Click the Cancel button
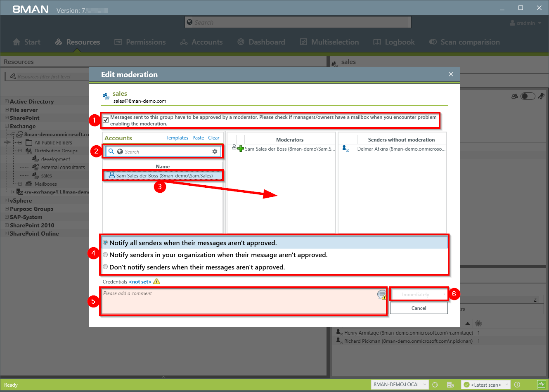 419,308
